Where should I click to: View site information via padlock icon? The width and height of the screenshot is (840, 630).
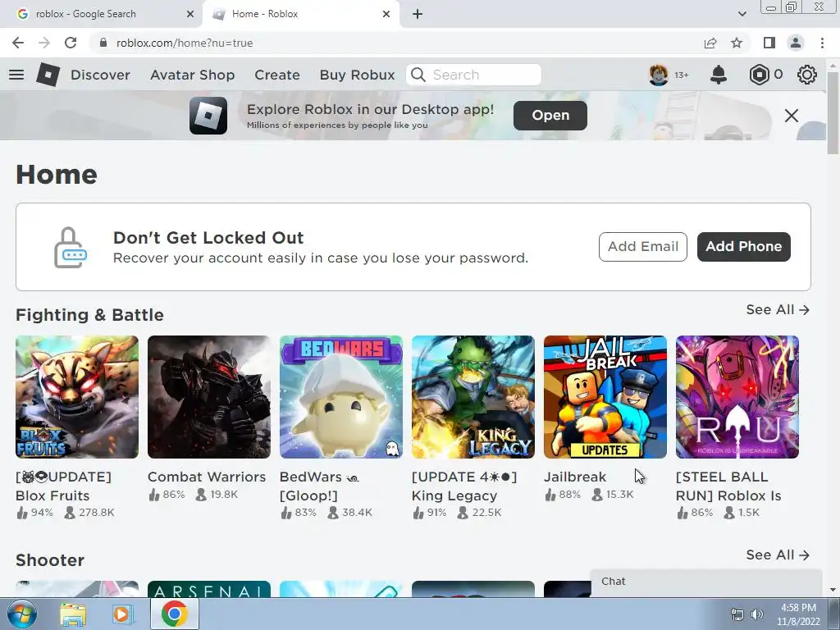pos(103,43)
